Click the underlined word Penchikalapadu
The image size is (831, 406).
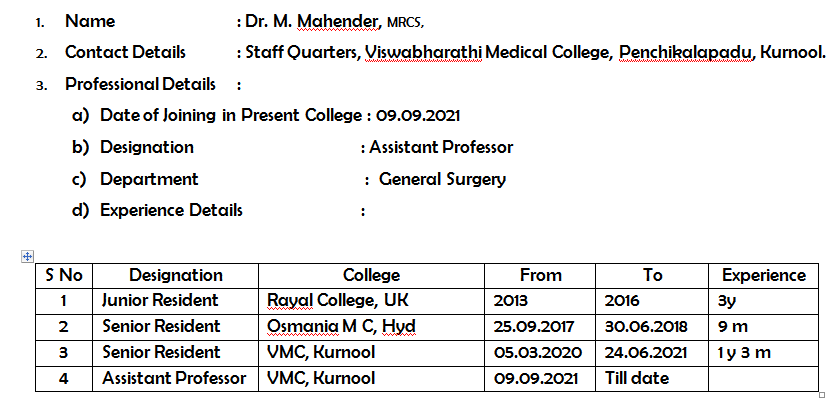click(x=685, y=52)
